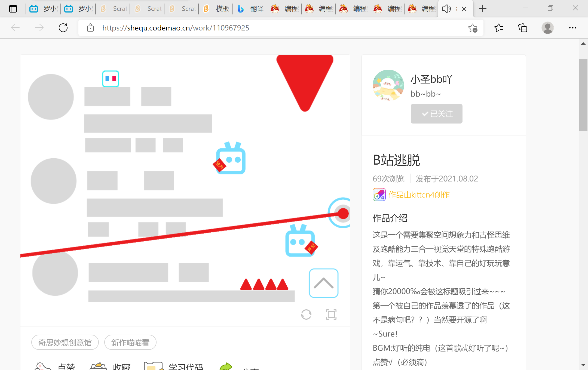Click the vertical scrollbar thumb
Viewport: 588px width, 370px height.
click(583, 95)
